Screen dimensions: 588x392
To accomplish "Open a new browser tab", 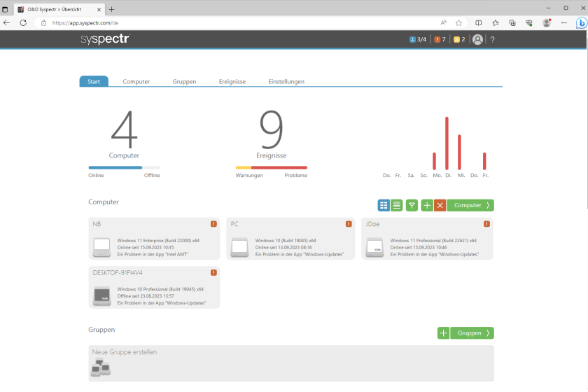I will point(111,9).
